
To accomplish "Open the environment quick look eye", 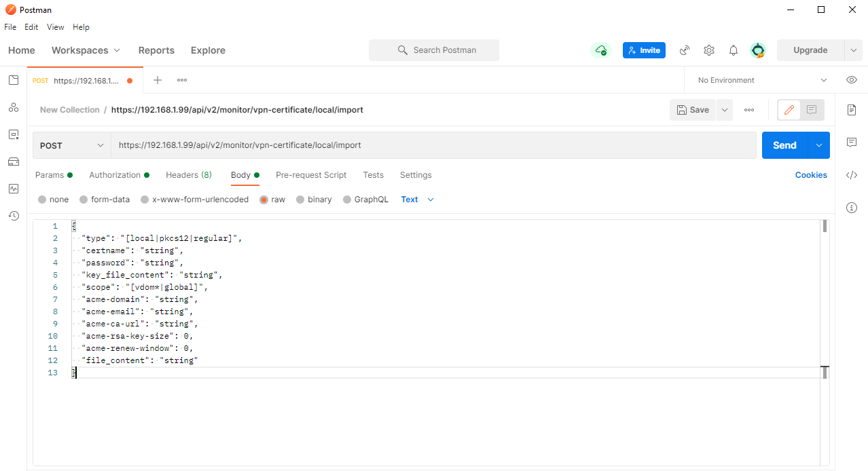I will 851,79.
